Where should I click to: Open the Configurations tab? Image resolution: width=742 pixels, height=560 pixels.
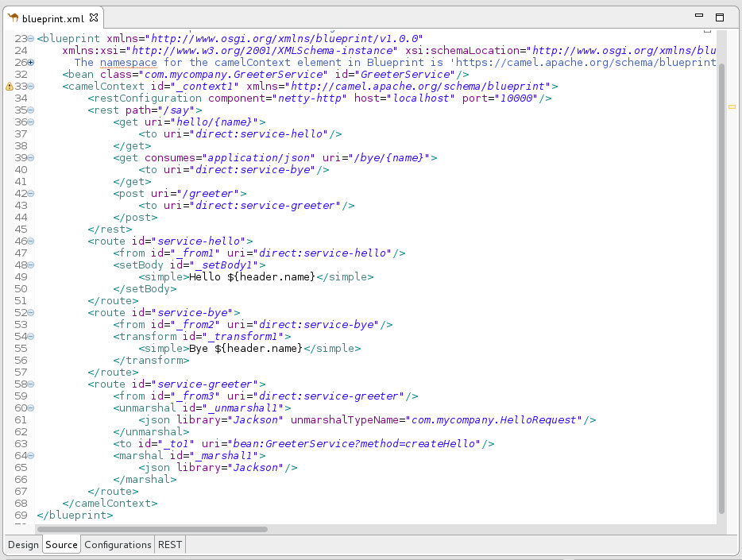click(x=118, y=545)
